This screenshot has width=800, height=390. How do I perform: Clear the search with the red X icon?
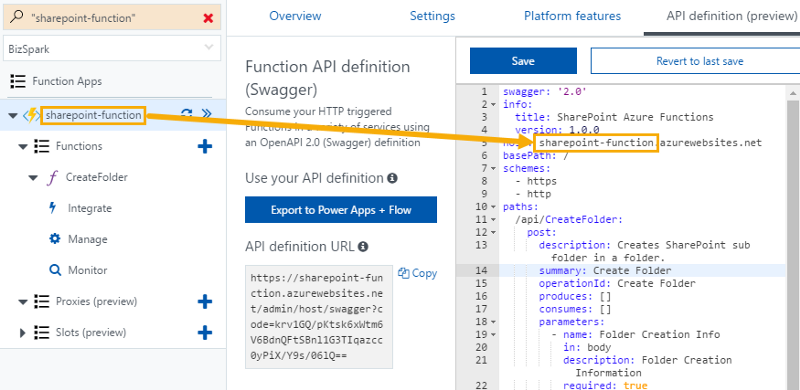(208, 18)
